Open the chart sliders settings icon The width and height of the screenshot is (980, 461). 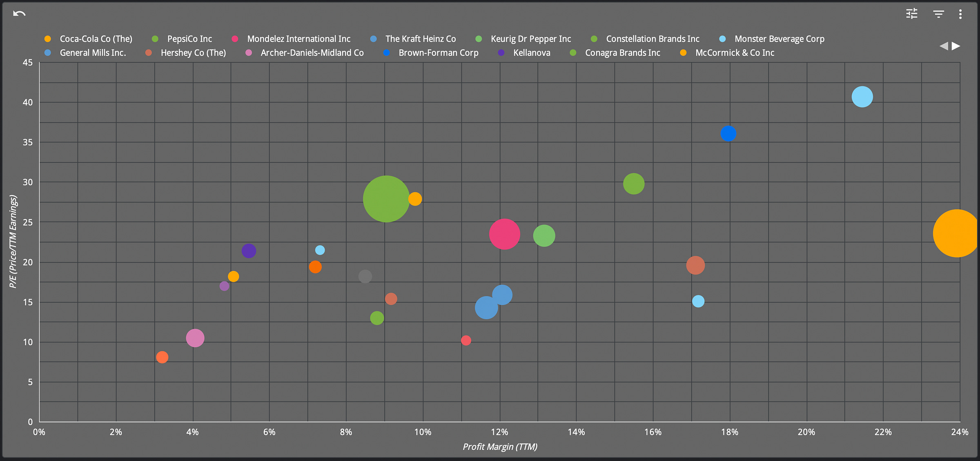pos(911,14)
